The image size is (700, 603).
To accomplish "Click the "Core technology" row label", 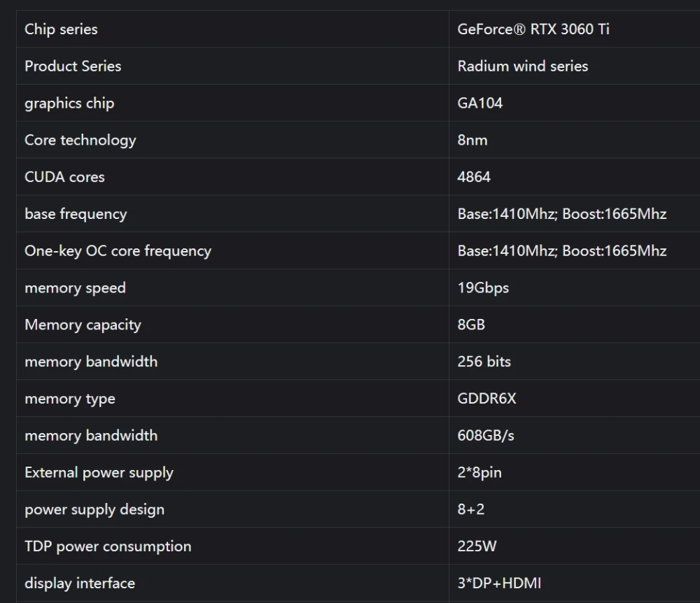I will coord(80,140).
